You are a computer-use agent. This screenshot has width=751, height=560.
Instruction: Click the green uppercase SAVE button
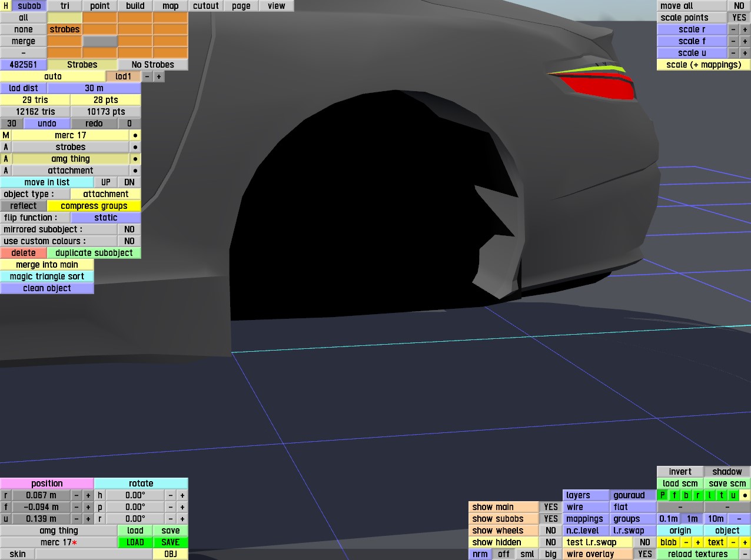[171, 542]
